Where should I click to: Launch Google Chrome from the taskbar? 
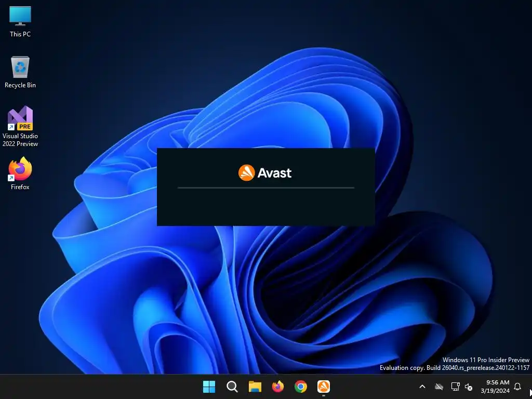click(301, 387)
